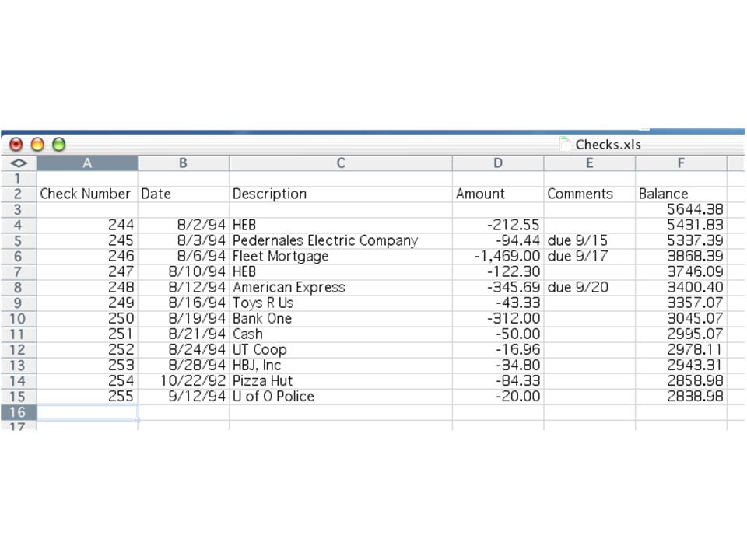Select 'Cash' description cell
The height and width of the screenshot is (560, 747).
point(341,334)
